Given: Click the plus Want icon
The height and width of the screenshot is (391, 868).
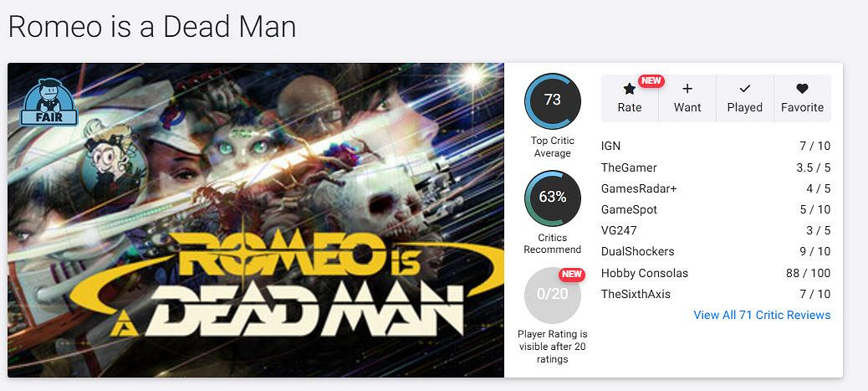Looking at the screenshot, I should [687, 89].
